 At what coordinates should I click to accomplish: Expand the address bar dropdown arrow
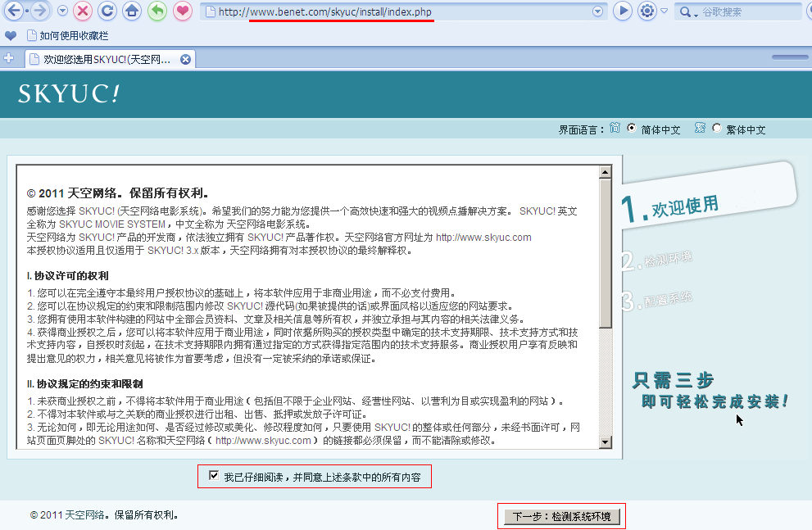click(597, 11)
